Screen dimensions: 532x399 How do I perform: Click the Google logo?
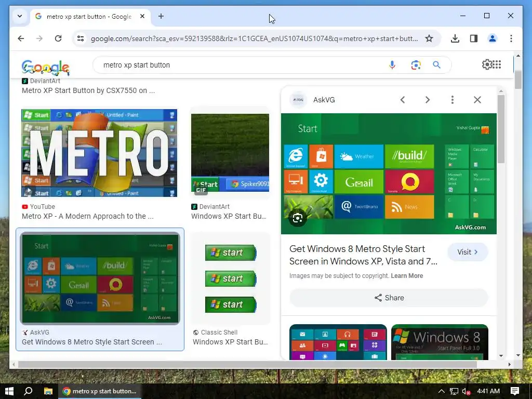pyautogui.click(x=46, y=67)
